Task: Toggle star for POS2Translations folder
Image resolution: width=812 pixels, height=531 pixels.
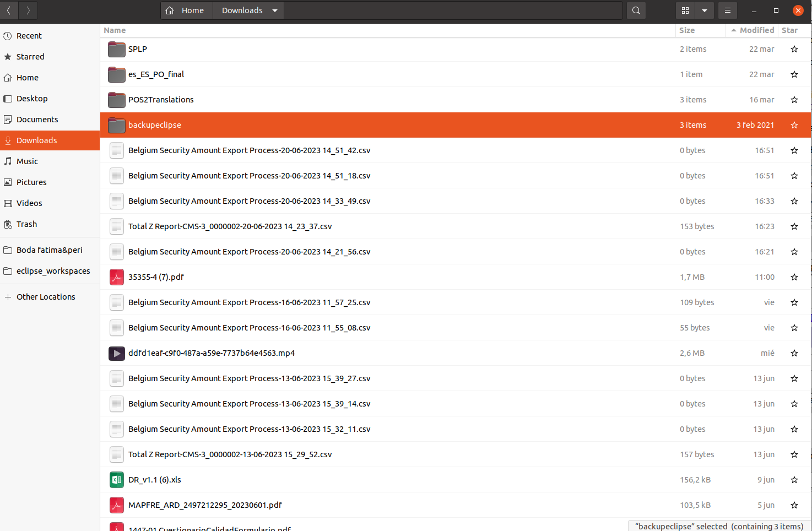Action: tap(794, 100)
